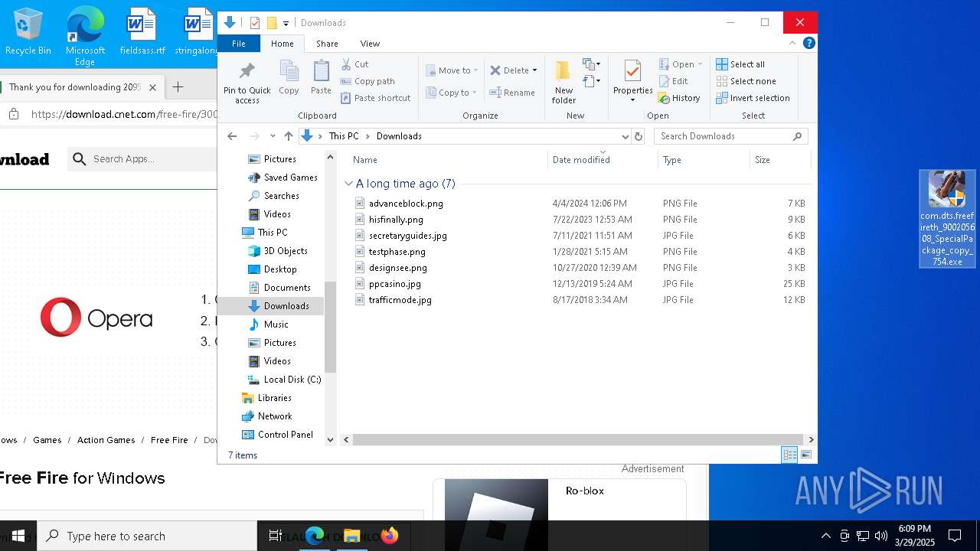The image size is (980, 551).
Task: Click Paste shortcut command
Action: [375, 98]
